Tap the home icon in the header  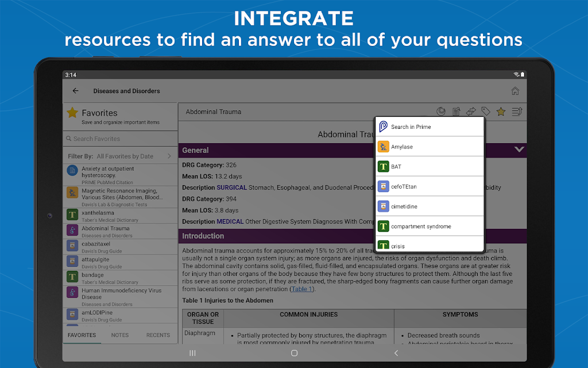click(514, 91)
